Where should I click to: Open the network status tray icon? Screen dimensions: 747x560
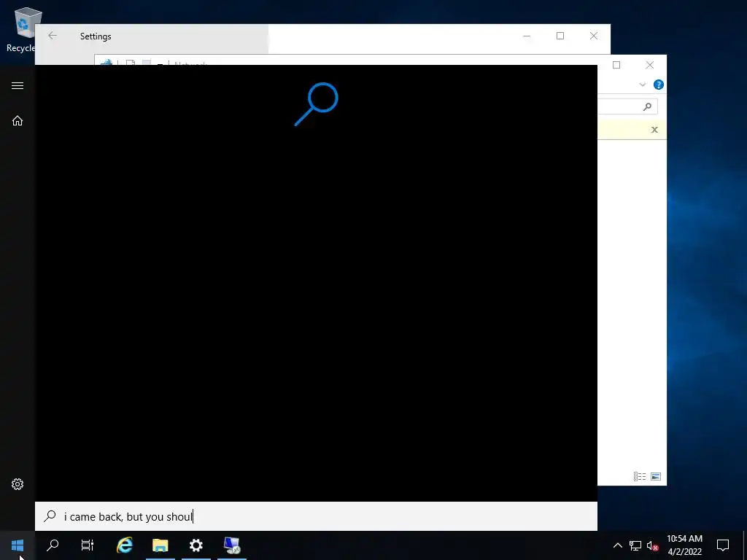tap(635, 545)
